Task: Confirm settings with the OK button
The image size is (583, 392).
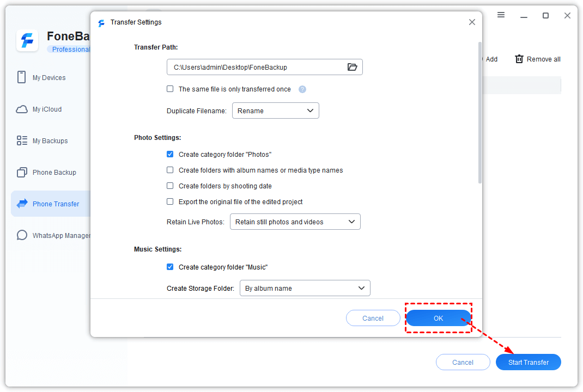Action: pyautogui.click(x=438, y=318)
